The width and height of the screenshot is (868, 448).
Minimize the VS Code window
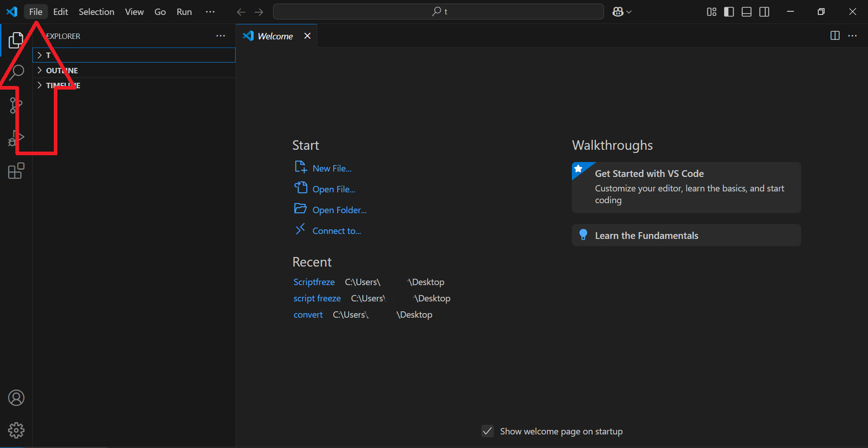click(x=790, y=12)
